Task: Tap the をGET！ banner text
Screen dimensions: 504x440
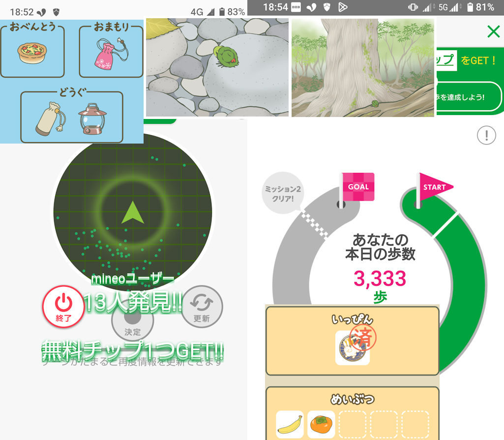Action: click(x=479, y=60)
